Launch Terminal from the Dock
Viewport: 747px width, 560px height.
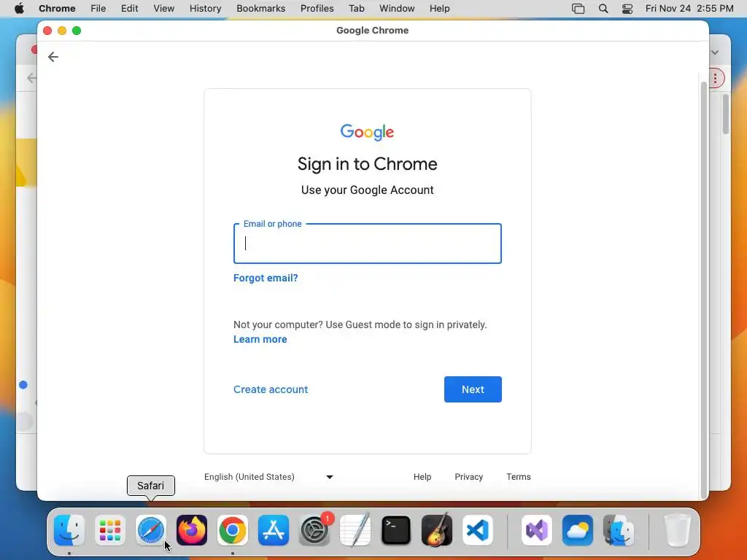(x=396, y=530)
